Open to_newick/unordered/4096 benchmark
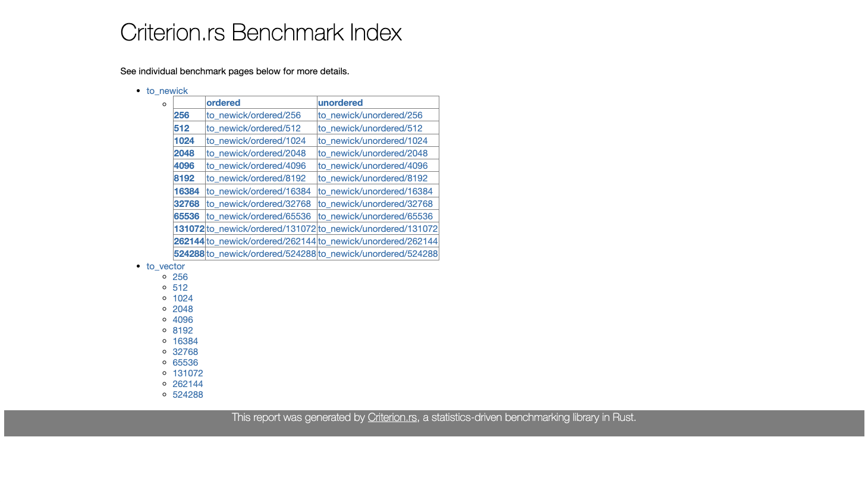 pyautogui.click(x=373, y=166)
